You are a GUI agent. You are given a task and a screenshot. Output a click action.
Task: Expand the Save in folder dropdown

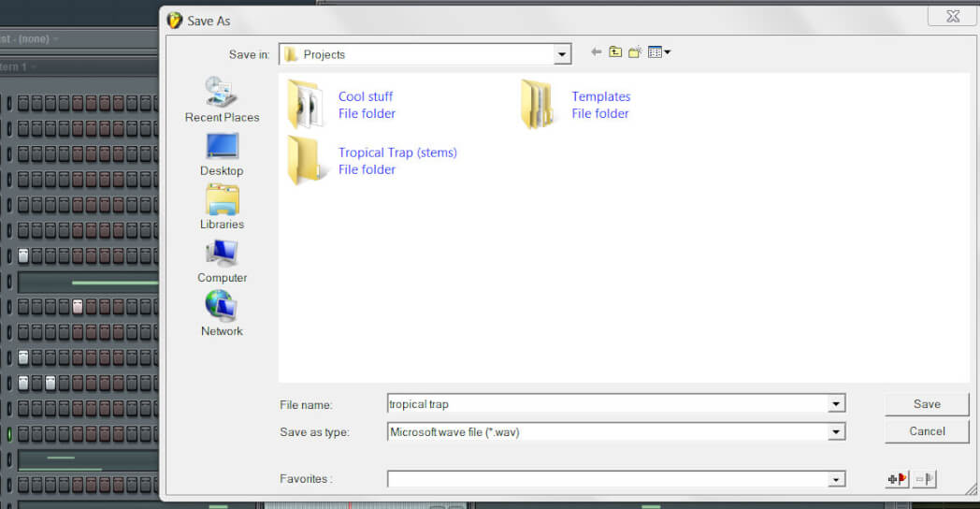[x=562, y=54]
